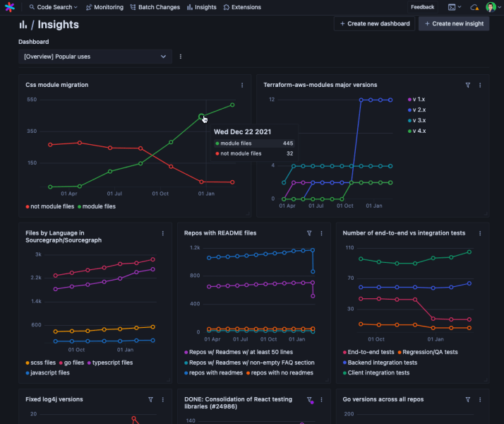Click Fixed log4j versions title
The height and width of the screenshot is (424, 504).
click(x=54, y=399)
